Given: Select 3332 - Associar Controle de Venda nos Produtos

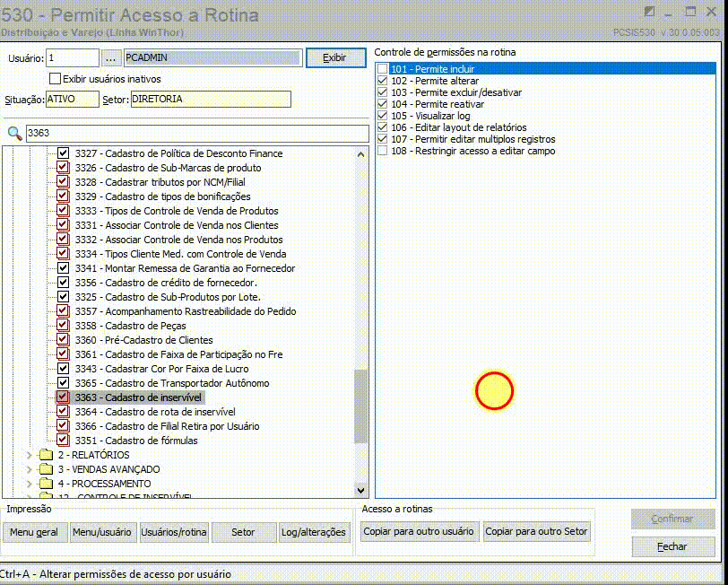Looking at the screenshot, I should click(178, 240).
